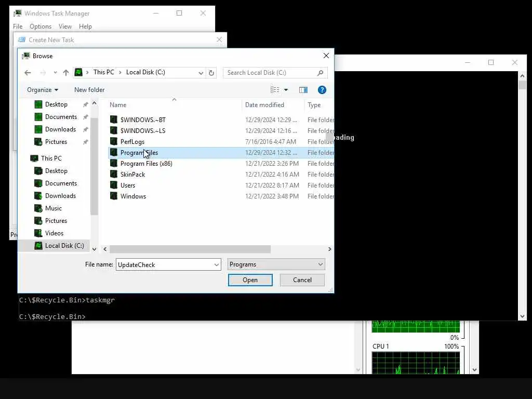Click This PC in the address breadcrumb
532x399 pixels.
pyautogui.click(x=103, y=72)
